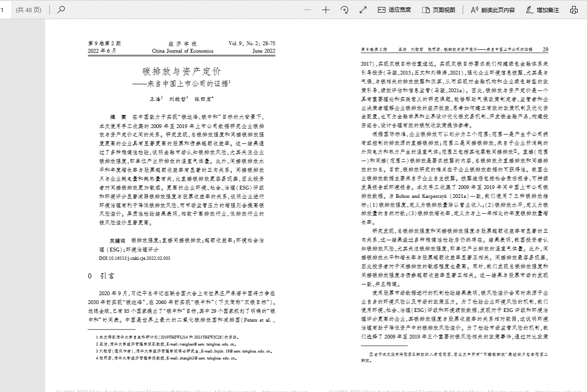Click the total pages label 共 48 页

pos(28,10)
